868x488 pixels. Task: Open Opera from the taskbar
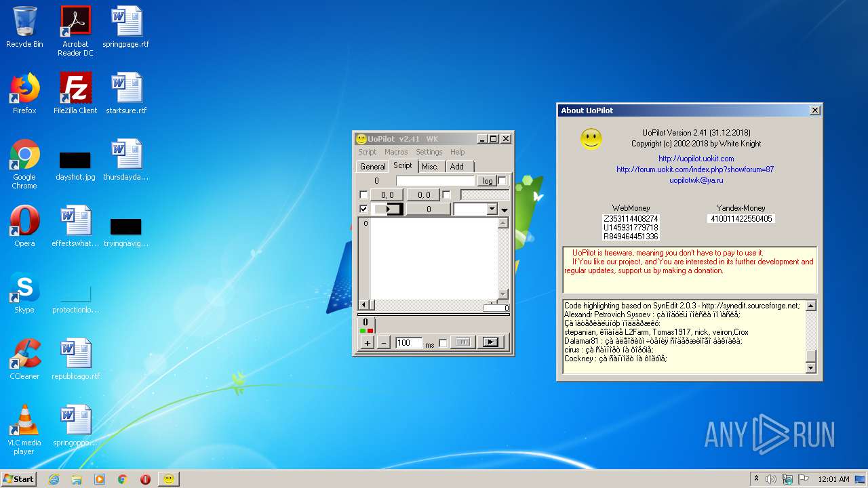145,479
